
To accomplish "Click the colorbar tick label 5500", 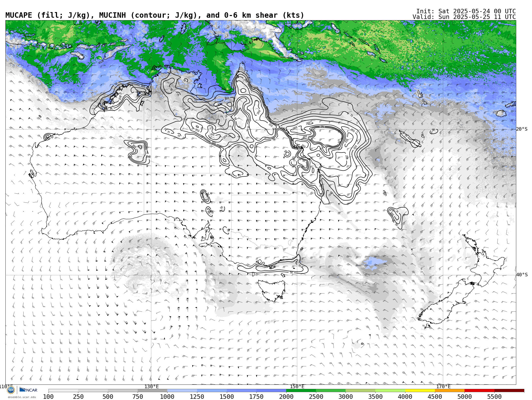I will pos(494,397).
